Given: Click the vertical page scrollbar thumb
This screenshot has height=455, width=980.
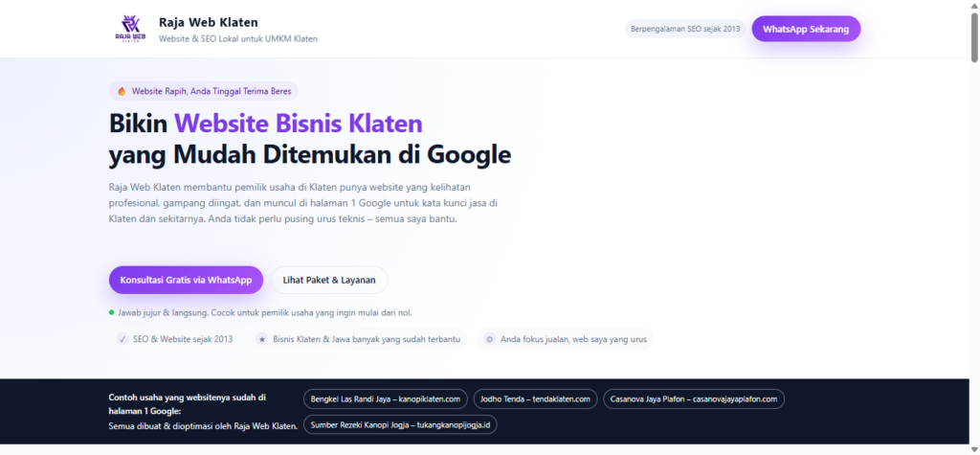Looking at the screenshot, I should pyautogui.click(x=974, y=36).
